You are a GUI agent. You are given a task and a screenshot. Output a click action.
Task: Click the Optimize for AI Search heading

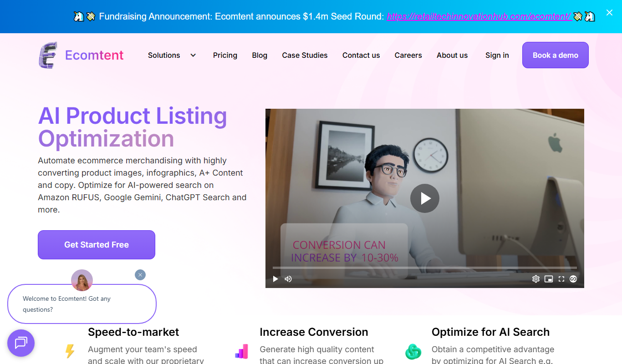(x=490, y=332)
